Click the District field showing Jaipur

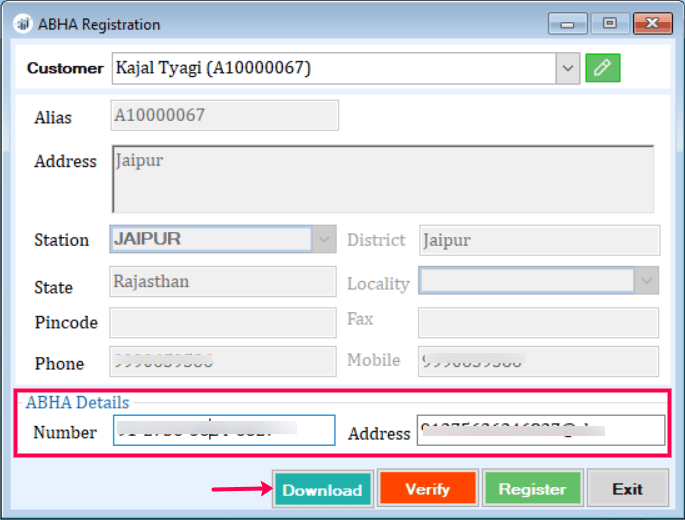[x=539, y=240]
